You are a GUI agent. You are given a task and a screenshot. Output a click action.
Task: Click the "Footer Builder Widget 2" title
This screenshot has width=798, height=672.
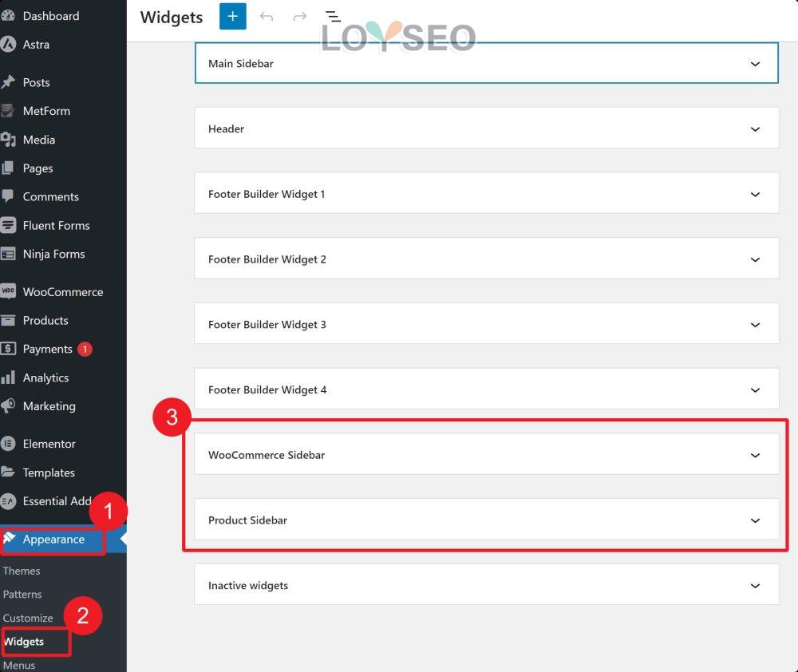(267, 259)
